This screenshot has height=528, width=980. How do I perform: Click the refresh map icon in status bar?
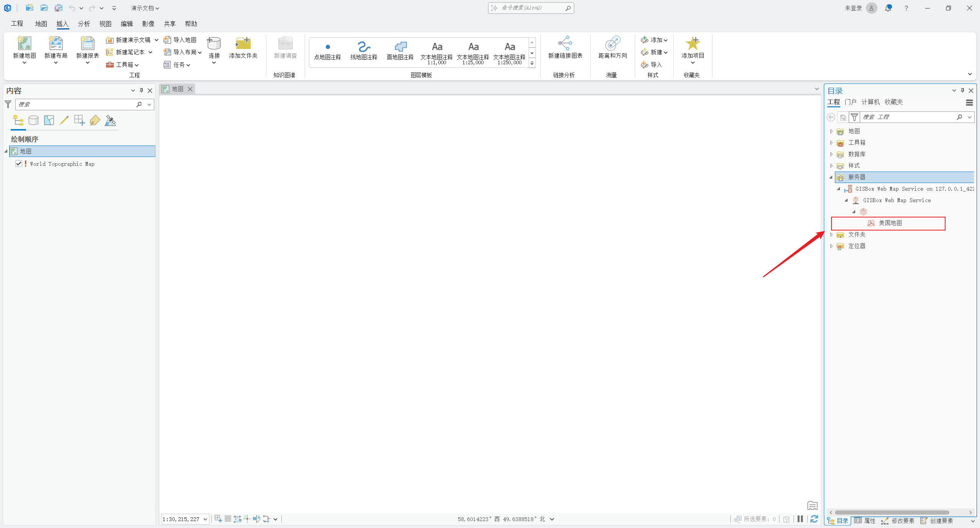814,519
